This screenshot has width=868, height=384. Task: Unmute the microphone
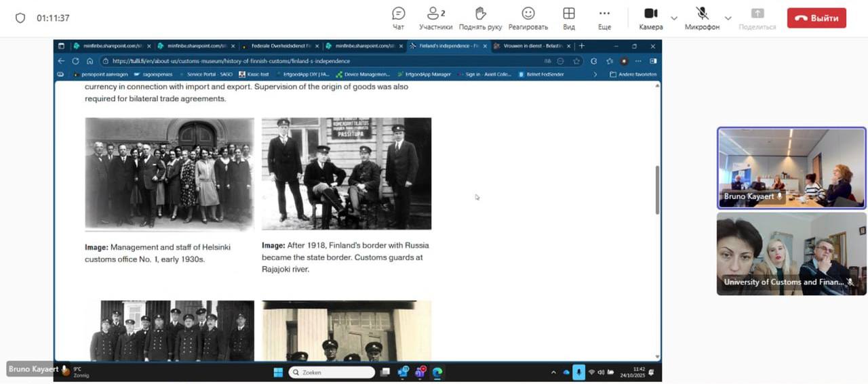(702, 18)
